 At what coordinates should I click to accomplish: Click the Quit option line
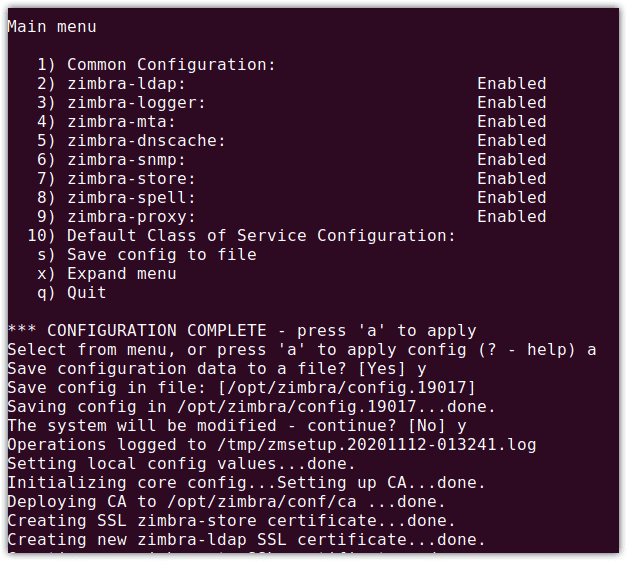coord(72,293)
